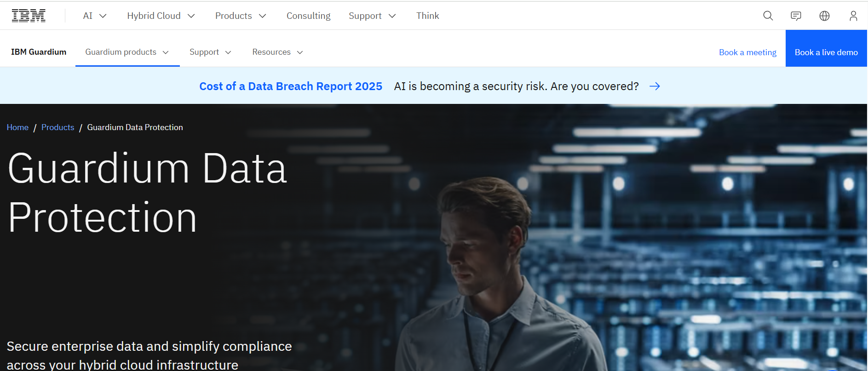The image size is (868, 371).
Task: Click the Products breadcrumb link
Action: (57, 127)
